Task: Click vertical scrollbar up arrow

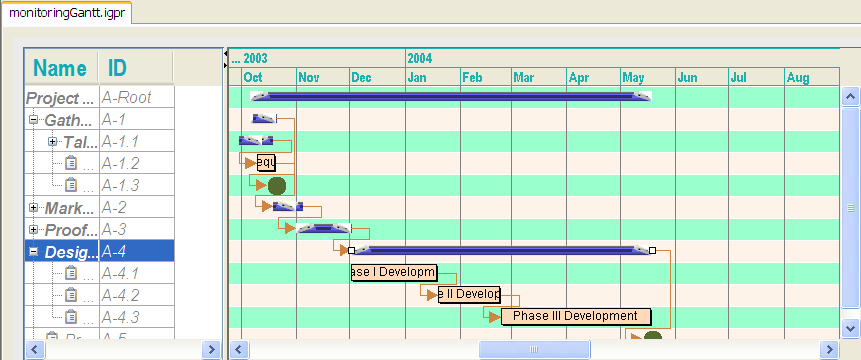Action: [850, 97]
